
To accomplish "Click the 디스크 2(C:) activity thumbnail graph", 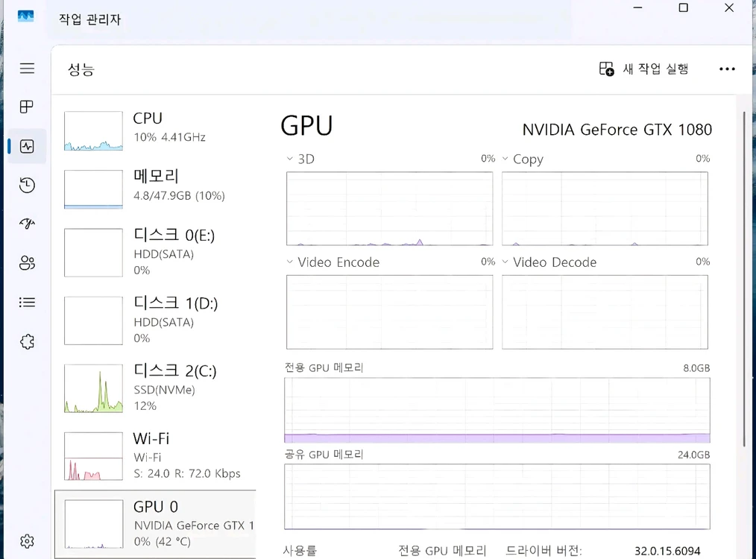I will point(93,388).
